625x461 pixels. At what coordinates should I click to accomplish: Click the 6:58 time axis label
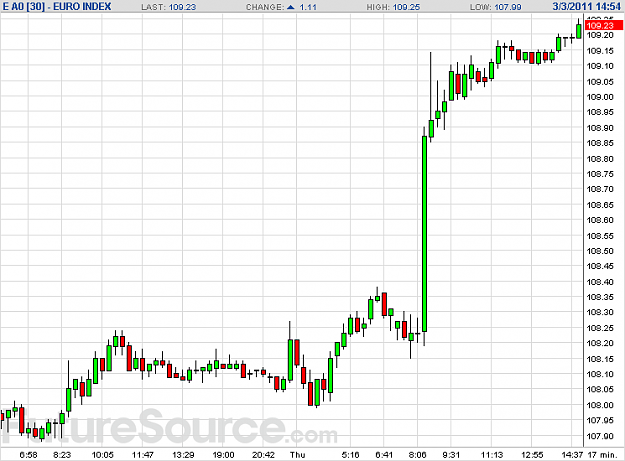tap(28, 455)
